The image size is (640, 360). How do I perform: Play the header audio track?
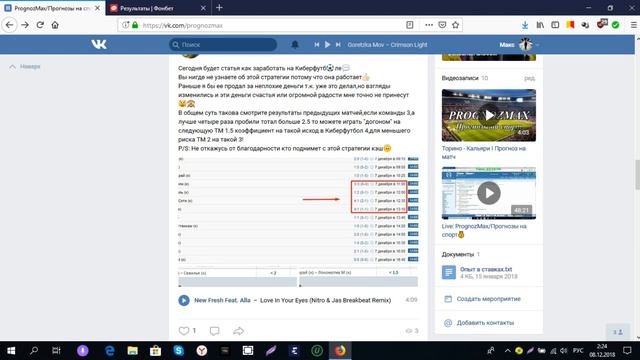pos(327,44)
